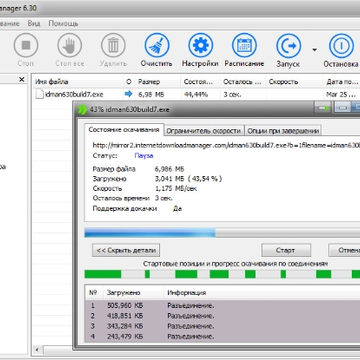Close the categories side panel with X

(22, 79)
